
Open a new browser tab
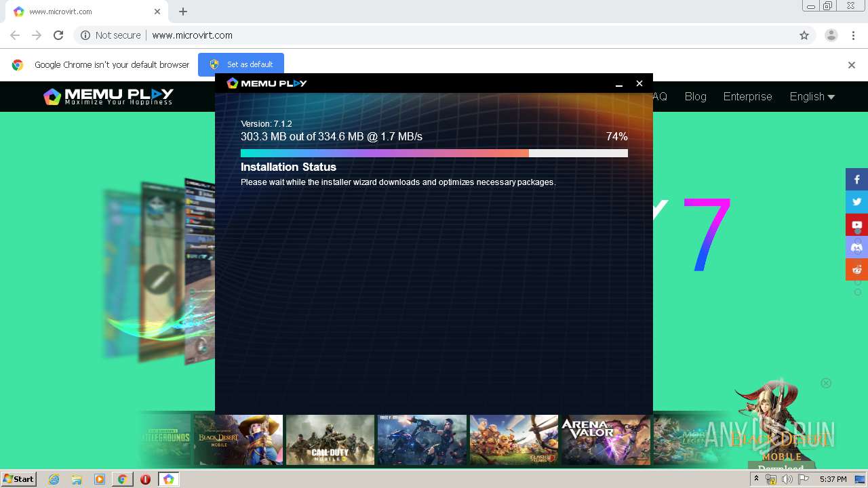183,12
